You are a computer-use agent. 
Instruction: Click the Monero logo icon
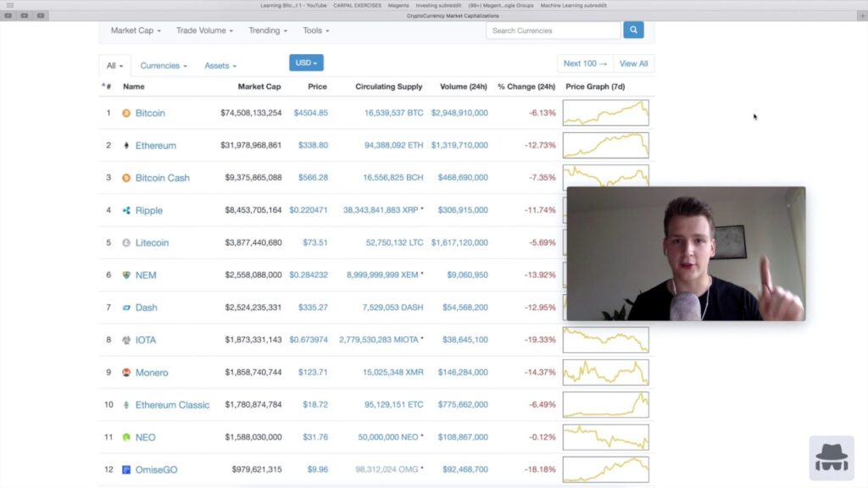[x=126, y=373]
